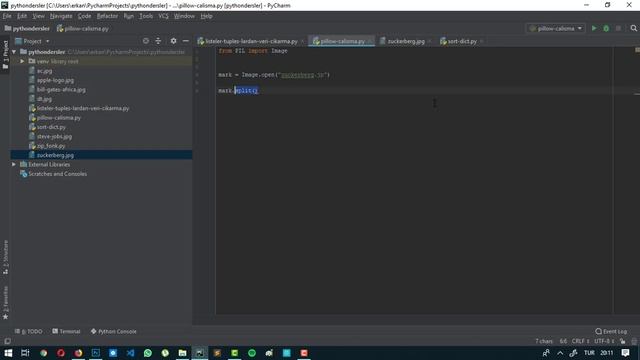Open the Terminal tool window

pyautogui.click(x=67, y=331)
